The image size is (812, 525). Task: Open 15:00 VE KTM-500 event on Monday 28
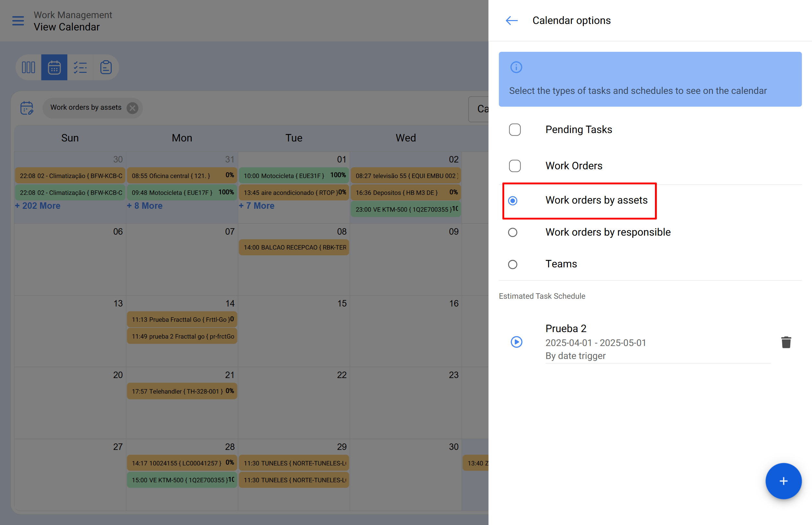182,480
